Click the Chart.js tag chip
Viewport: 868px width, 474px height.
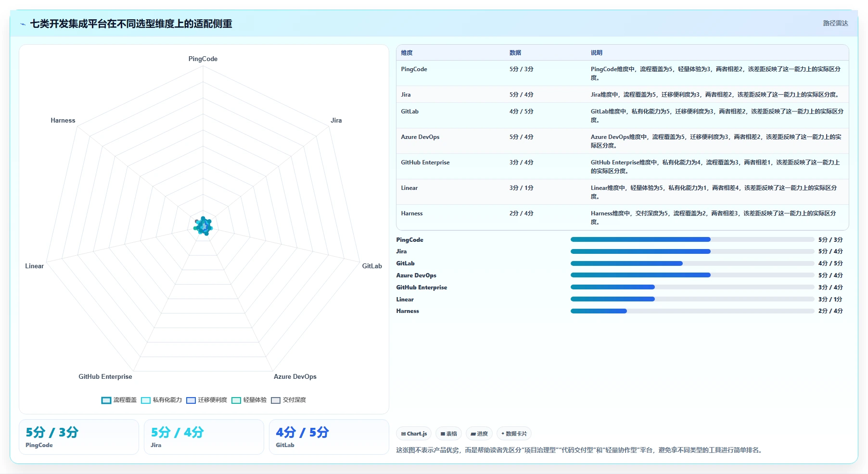[x=414, y=434]
